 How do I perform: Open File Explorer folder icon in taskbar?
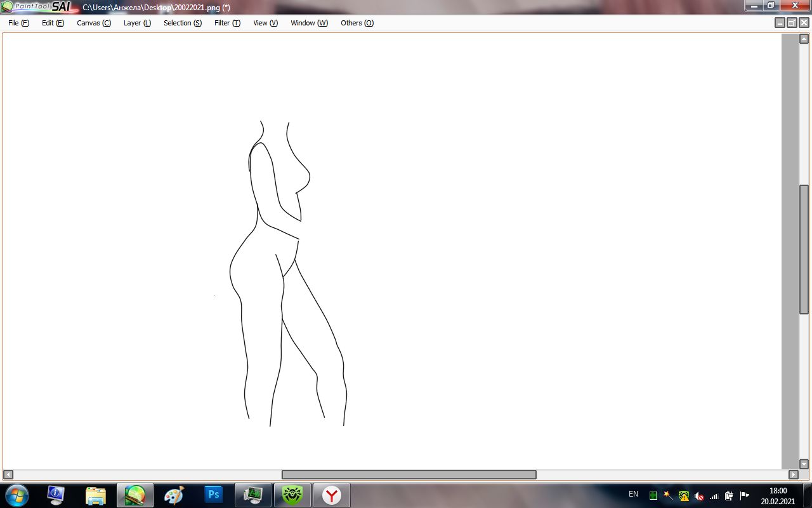[x=96, y=495]
